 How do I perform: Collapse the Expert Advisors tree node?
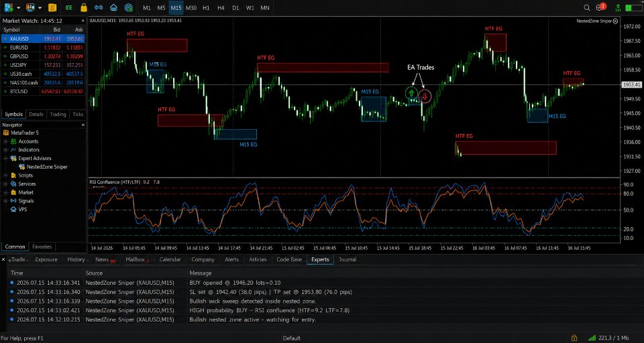tap(6, 158)
